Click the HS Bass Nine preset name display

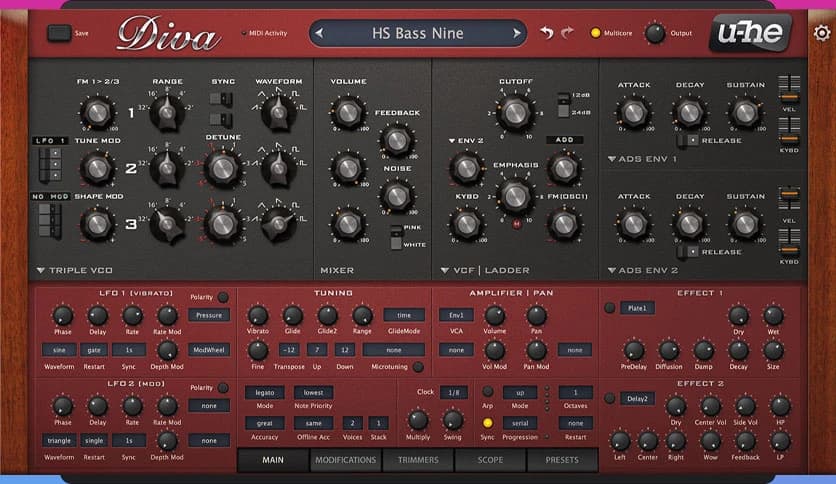click(418, 33)
